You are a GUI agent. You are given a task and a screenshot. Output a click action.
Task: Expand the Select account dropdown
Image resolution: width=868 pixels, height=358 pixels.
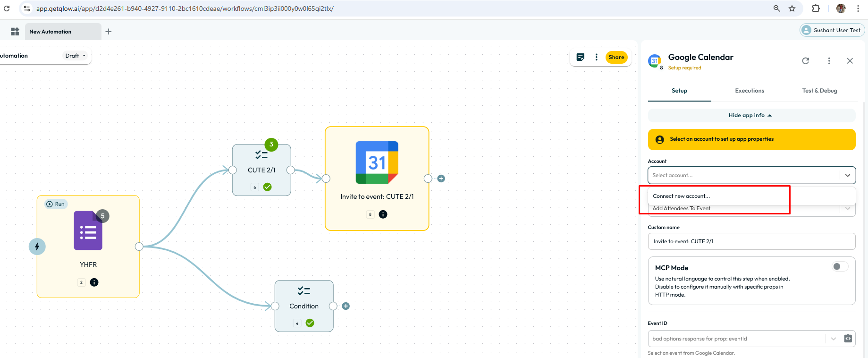(x=847, y=175)
